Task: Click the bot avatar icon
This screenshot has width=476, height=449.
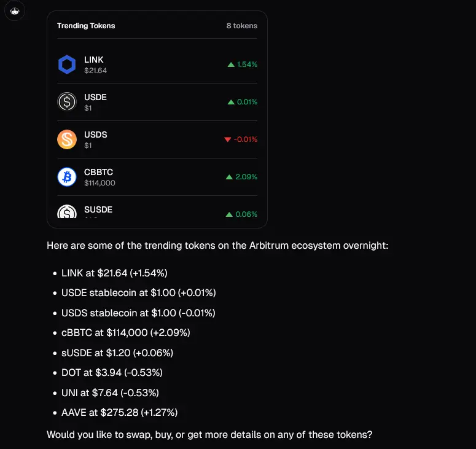Action: (15, 11)
